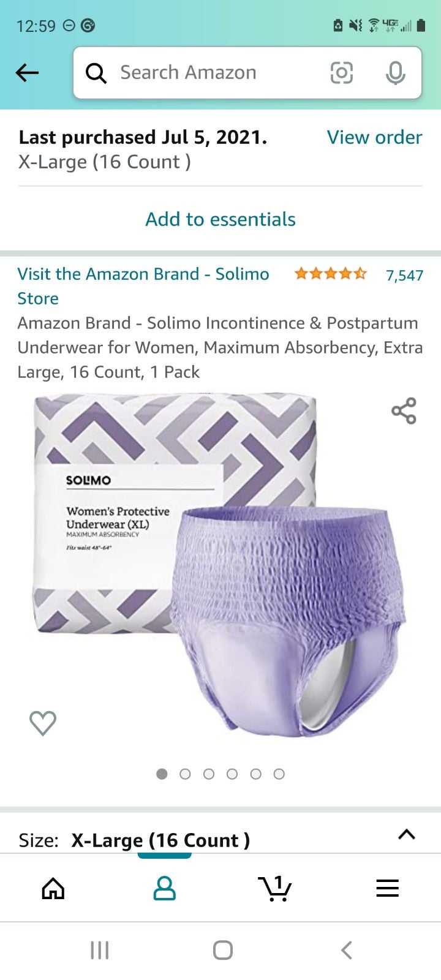Tap the back arrow beside search bar

(27, 73)
